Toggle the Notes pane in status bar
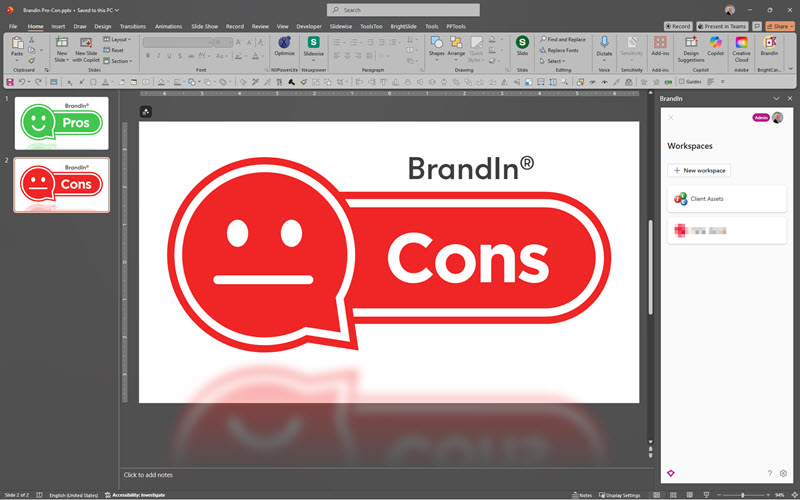Screen dimensions: 800x500 [x=583, y=495]
